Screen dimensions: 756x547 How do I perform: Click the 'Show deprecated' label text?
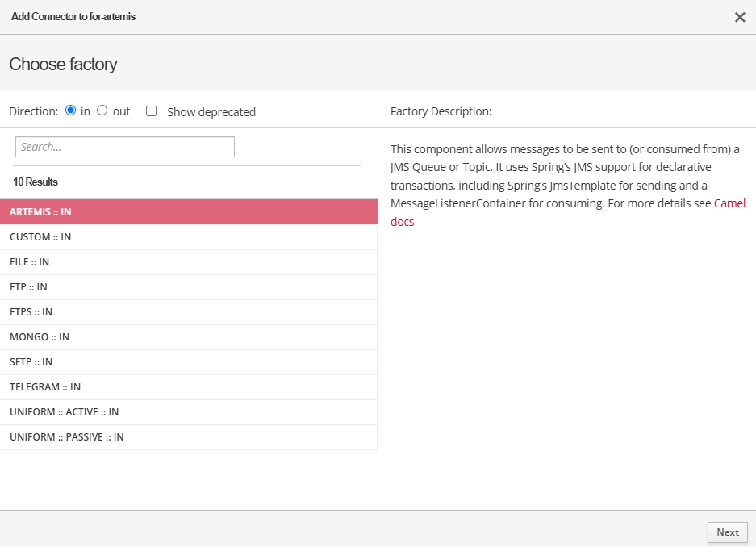[211, 112]
